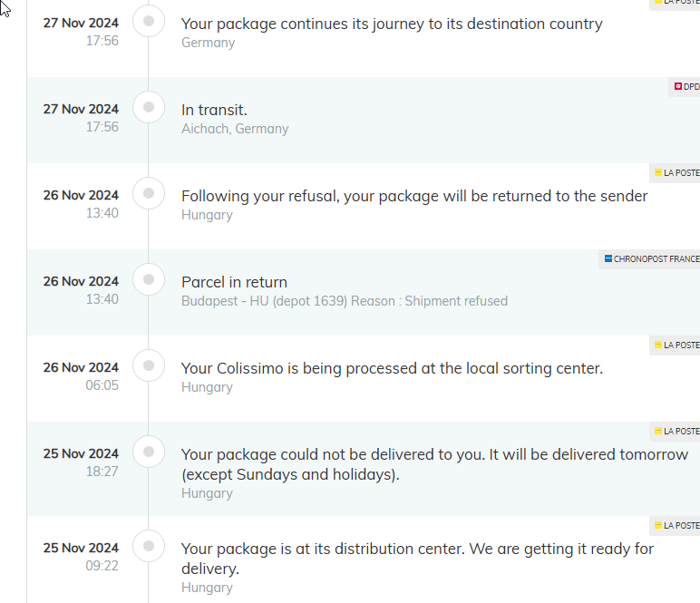Click 'In transit.' status text

(214, 110)
